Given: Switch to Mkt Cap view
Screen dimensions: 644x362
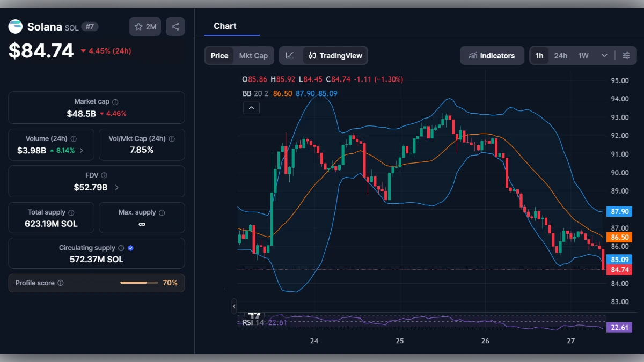Looking at the screenshot, I should [x=253, y=55].
